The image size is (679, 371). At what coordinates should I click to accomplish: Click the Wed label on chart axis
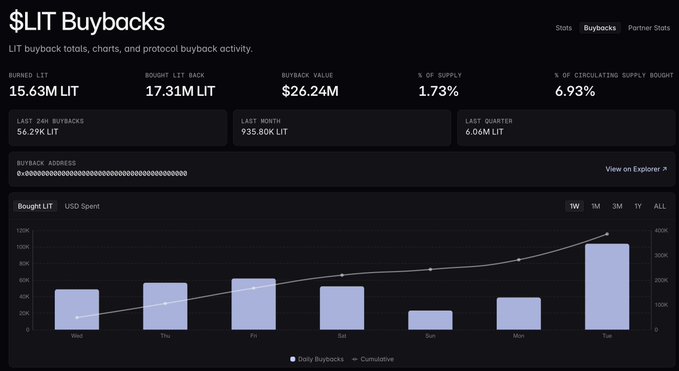click(x=77, y=336)
